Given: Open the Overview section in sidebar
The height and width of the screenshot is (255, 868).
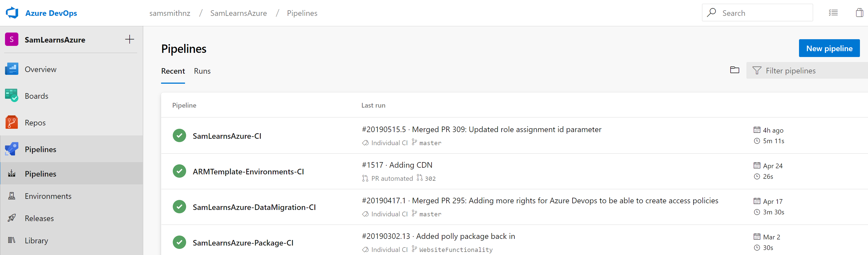Looking at the screenshot, I should 40,70.
